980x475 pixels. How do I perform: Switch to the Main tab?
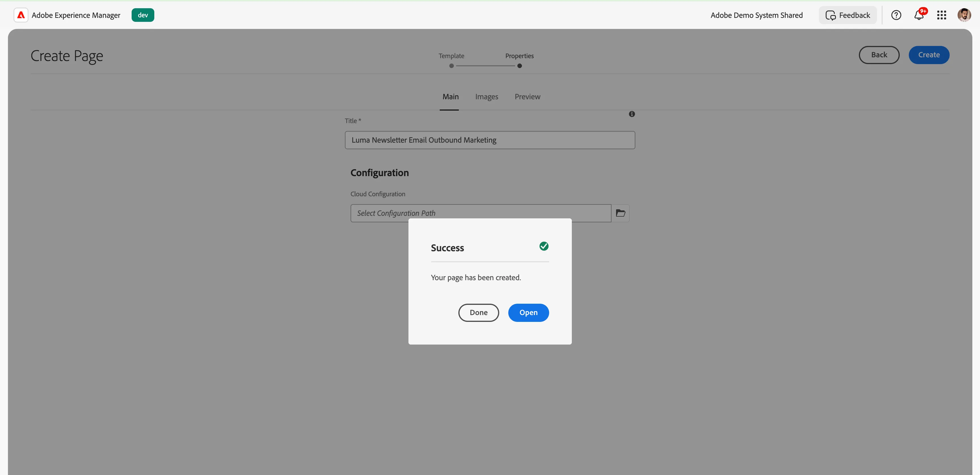pos(450,97)
